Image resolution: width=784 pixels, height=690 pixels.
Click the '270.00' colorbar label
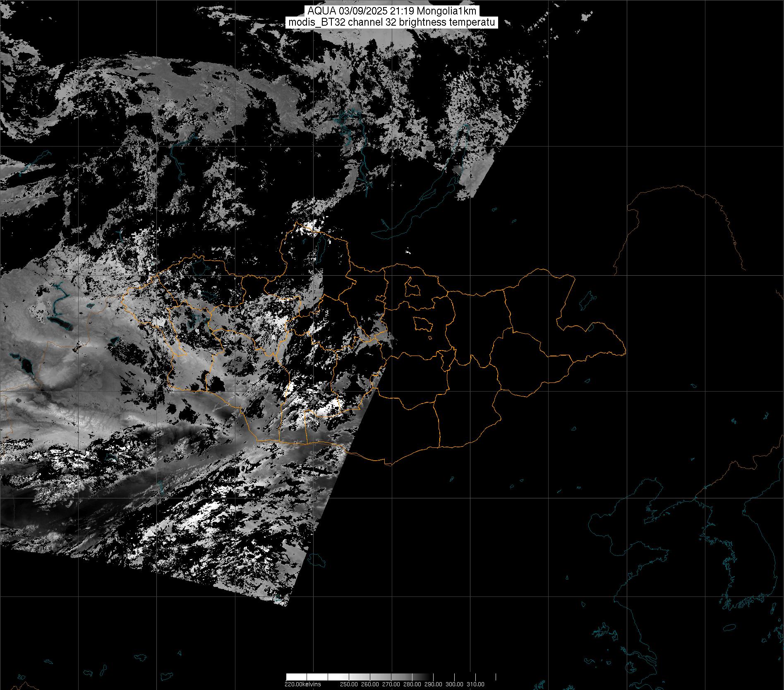391,684
